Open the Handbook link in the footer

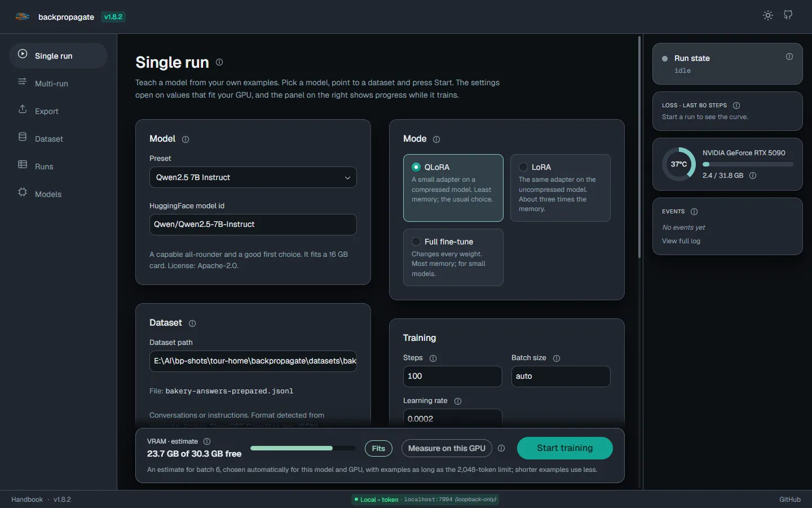click(x=27, y=500)
